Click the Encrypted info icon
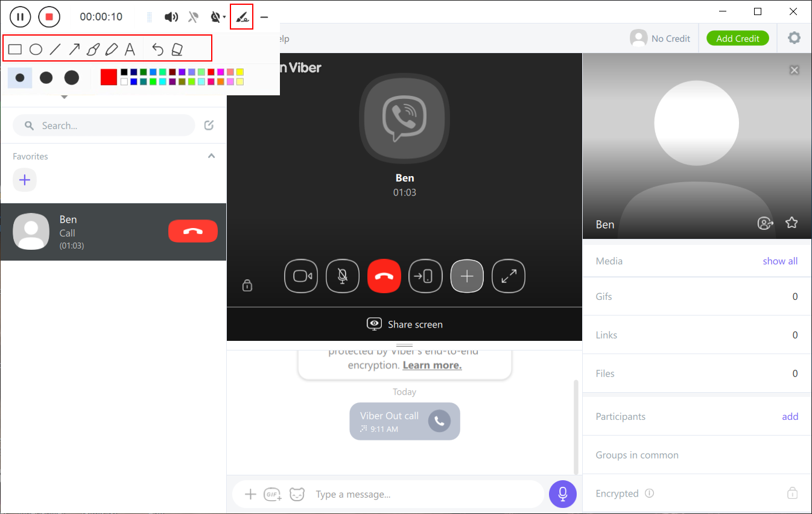 (x=649, y=493)
